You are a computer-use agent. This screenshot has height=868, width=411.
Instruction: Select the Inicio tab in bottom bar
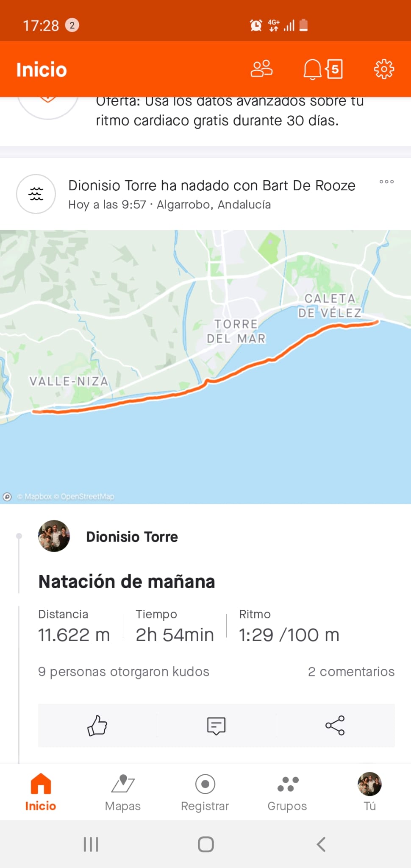[41, 793]
